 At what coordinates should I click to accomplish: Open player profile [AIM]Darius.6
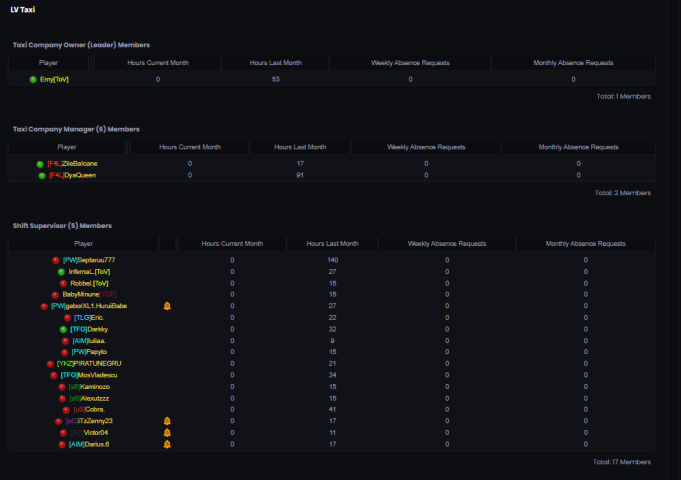tap(89, 444)
